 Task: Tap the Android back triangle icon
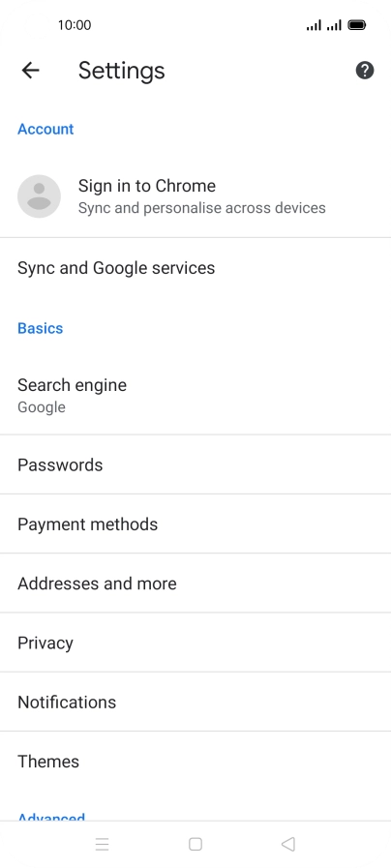point(288,844)
